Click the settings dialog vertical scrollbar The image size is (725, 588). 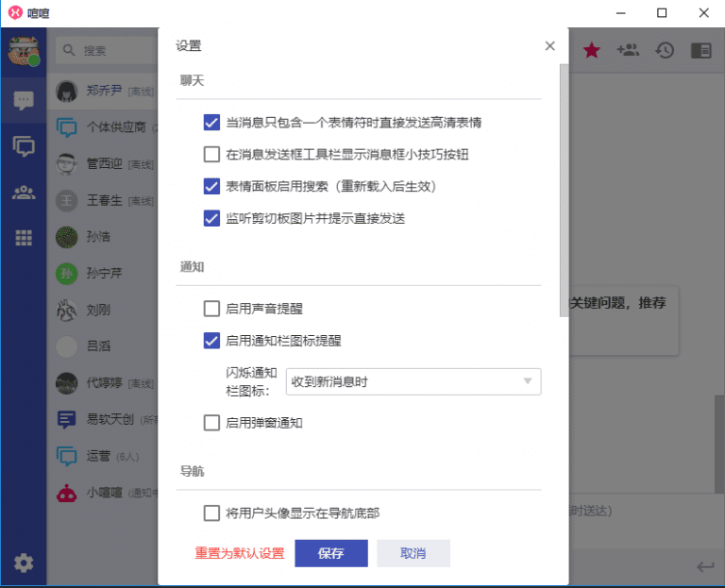564,189
